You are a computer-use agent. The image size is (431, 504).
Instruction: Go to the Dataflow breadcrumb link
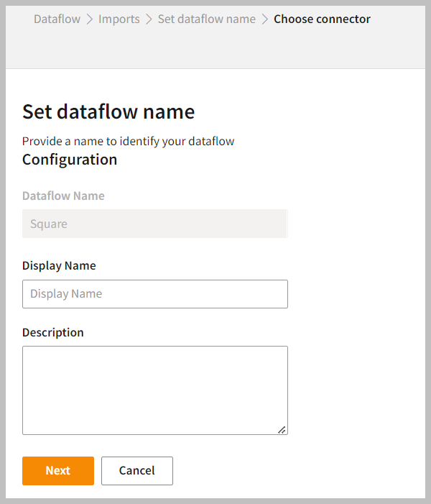point(57,19)
